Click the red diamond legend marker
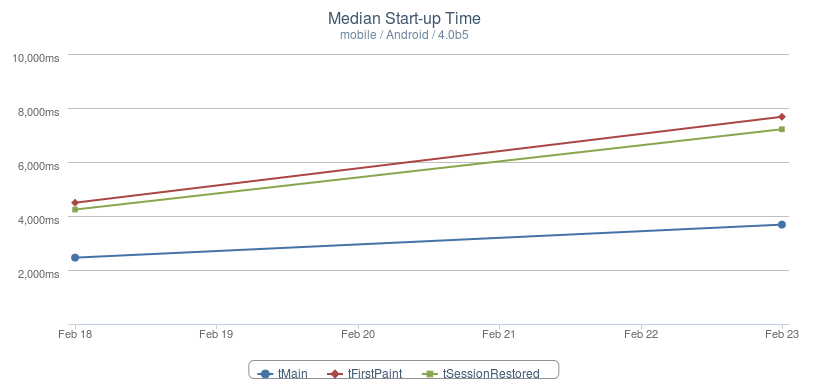This screenshot has height=389, width=814. [335, 373]
